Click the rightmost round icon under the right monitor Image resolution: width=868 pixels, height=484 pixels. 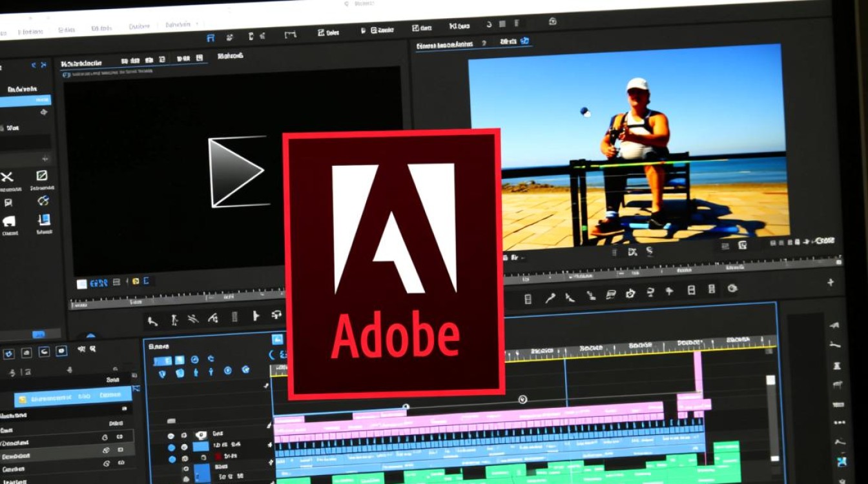[732, 288]
